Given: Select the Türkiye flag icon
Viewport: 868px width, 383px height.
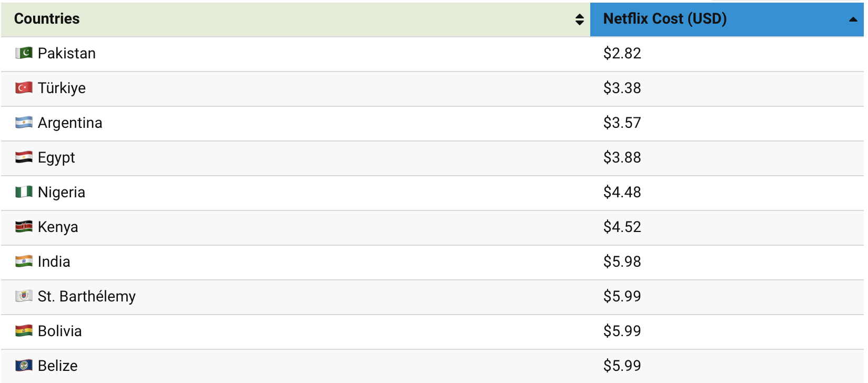Looking at the screenshot, I should click(23, 88).
